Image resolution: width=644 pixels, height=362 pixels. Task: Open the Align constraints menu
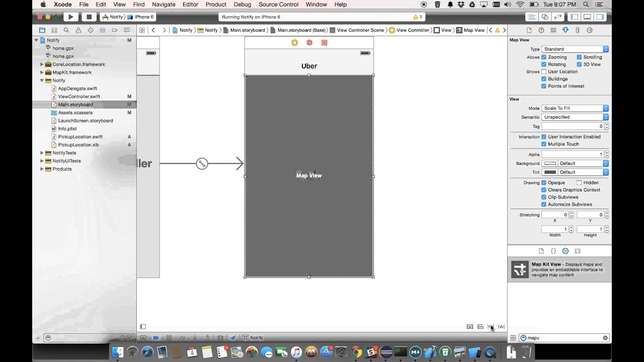coord(480,327)
